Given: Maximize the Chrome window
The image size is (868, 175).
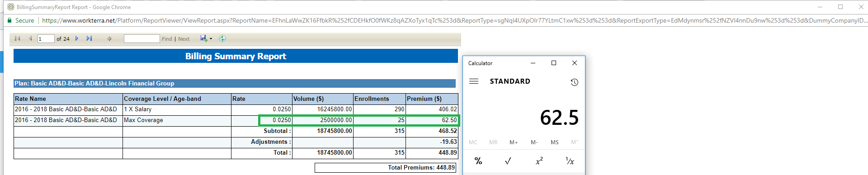Looking at the screenshot, I should (840, 7).
